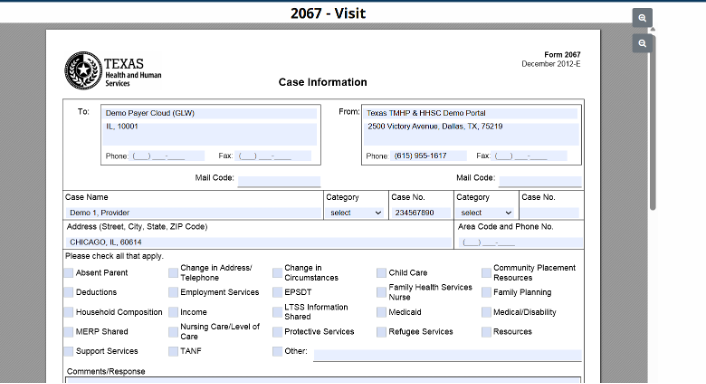Click the Mail Code field under the To box
Screen dimensions: 706x384
(279, 181)
